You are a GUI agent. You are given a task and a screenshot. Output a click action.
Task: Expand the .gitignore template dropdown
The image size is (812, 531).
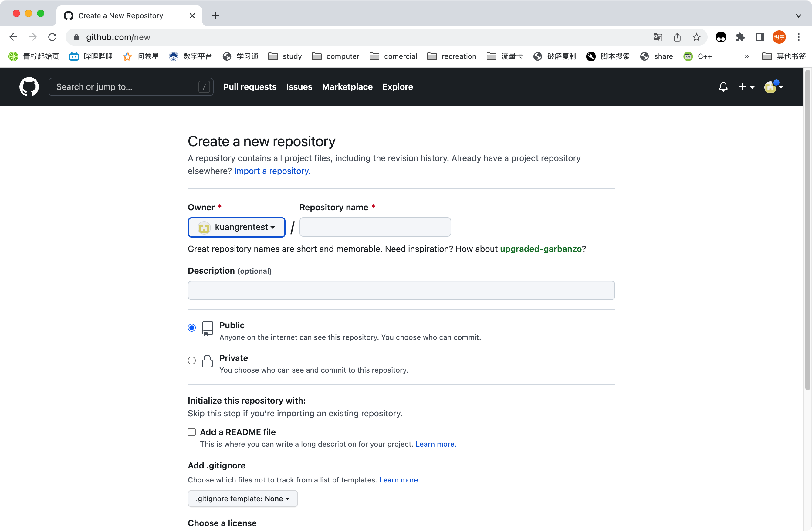pos(242,499)
